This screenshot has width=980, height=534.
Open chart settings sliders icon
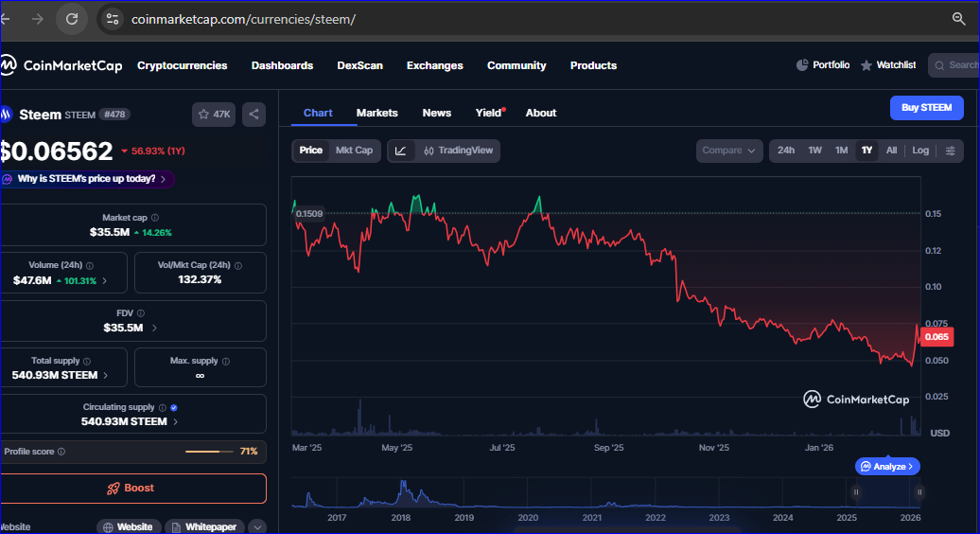click(950, 151)
